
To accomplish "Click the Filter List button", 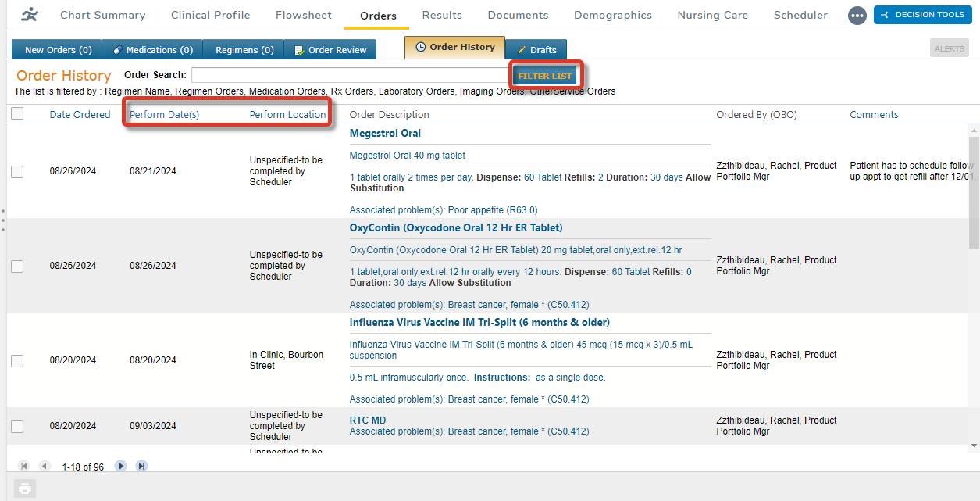I will tap(545, 76).
